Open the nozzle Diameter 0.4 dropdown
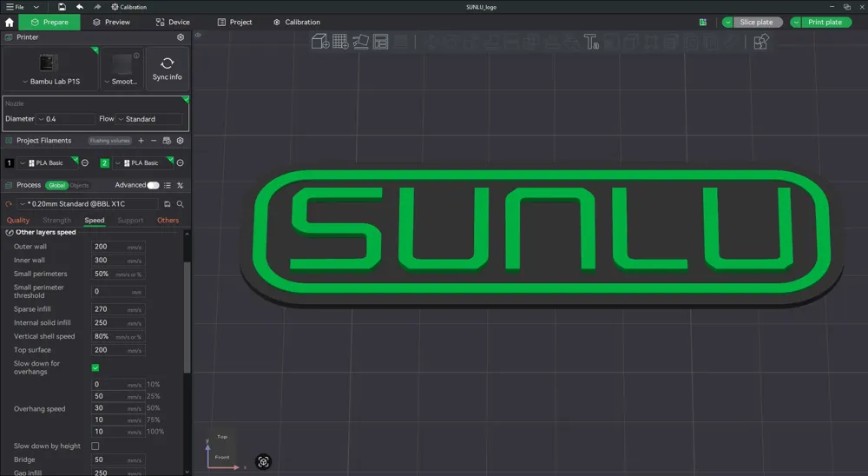Image resolution: width=868 pixels, height=476 pixels. pyautogui.click(x=66, y=119)
